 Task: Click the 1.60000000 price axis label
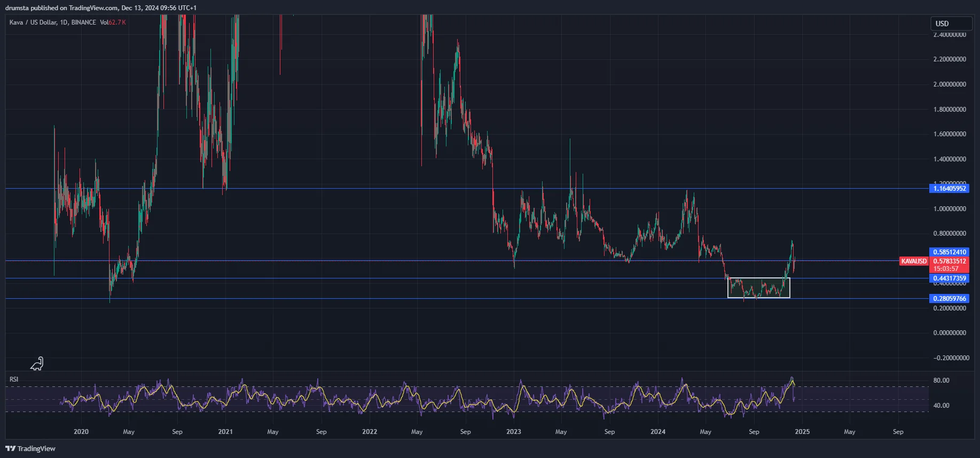[950, 134]
